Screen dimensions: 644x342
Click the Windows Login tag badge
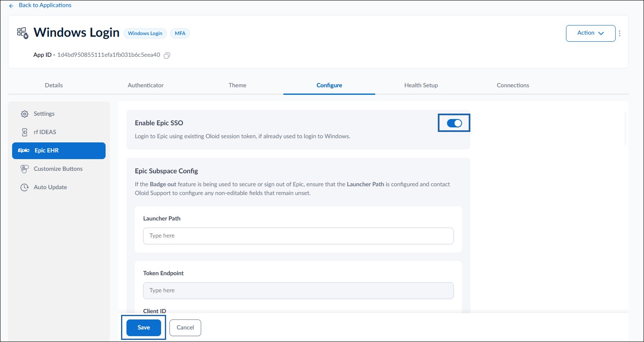pos(145,33)
